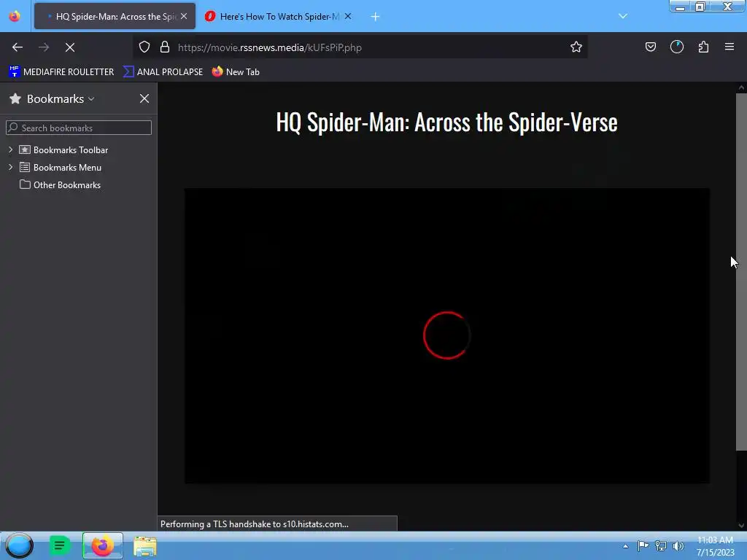Click the scrollbar down arrow
The height and width of the screenshot is (560, 747).
point(741,525)
